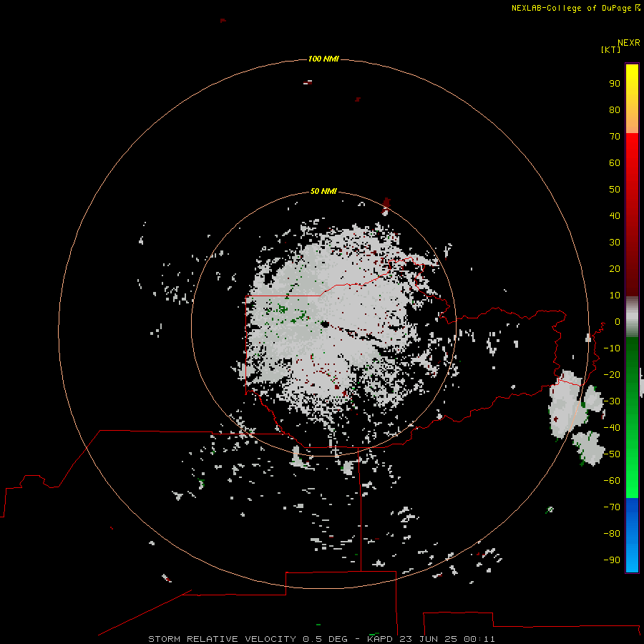The image size is (644, 644).
Task: Click the black radar site dot at ring center
Action: coord(324,324)
